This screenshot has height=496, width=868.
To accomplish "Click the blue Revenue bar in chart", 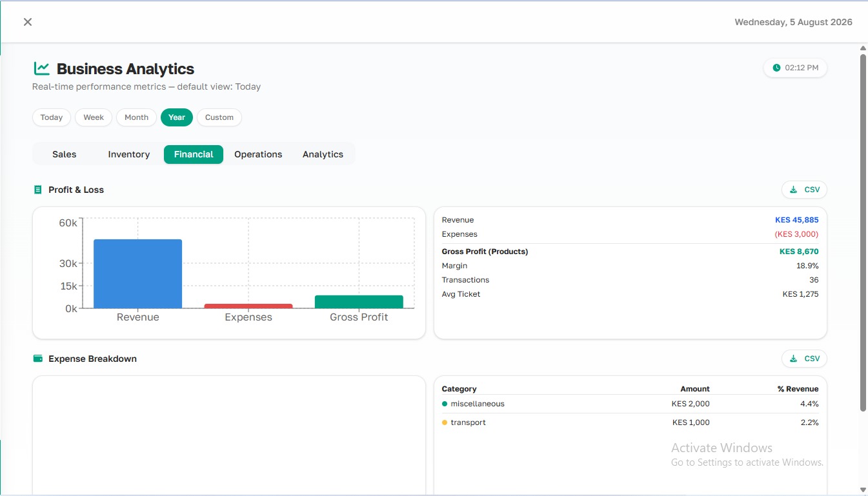I will point(138,274).
